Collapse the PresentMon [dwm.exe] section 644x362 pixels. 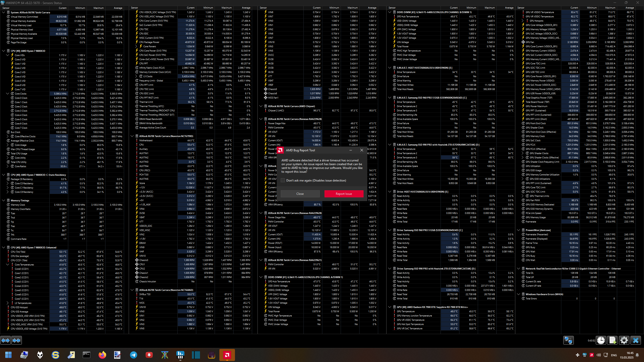tap(518, 230)
